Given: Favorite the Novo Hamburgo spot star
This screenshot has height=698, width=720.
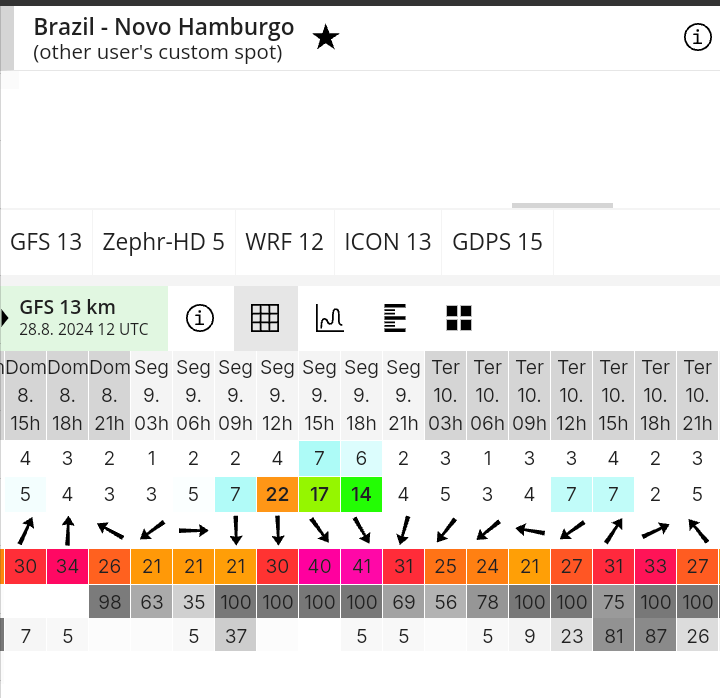Looking at the screenshot, I should [x=326, y=37].
